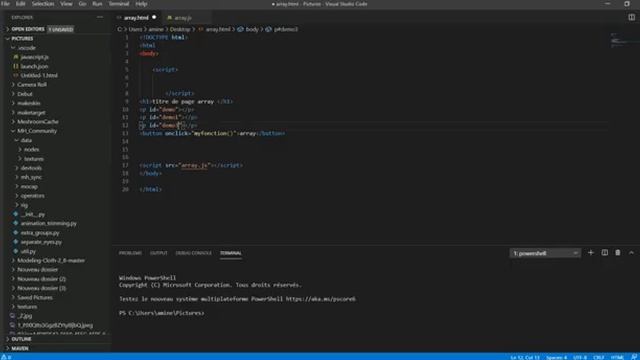Open the Edit menu
The image size is (640, 360).
(x=20, y=4)
